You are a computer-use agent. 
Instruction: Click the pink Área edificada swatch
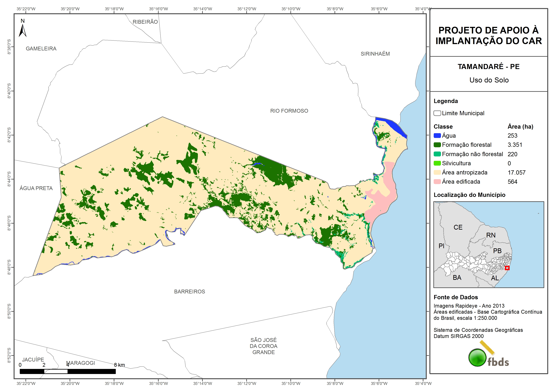(437, 182)
